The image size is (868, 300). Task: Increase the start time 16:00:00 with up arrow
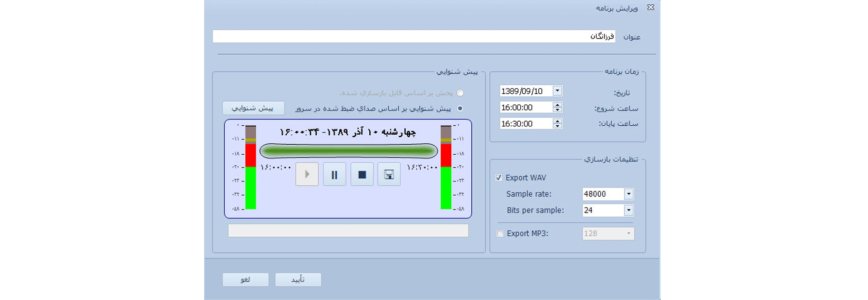558,105
